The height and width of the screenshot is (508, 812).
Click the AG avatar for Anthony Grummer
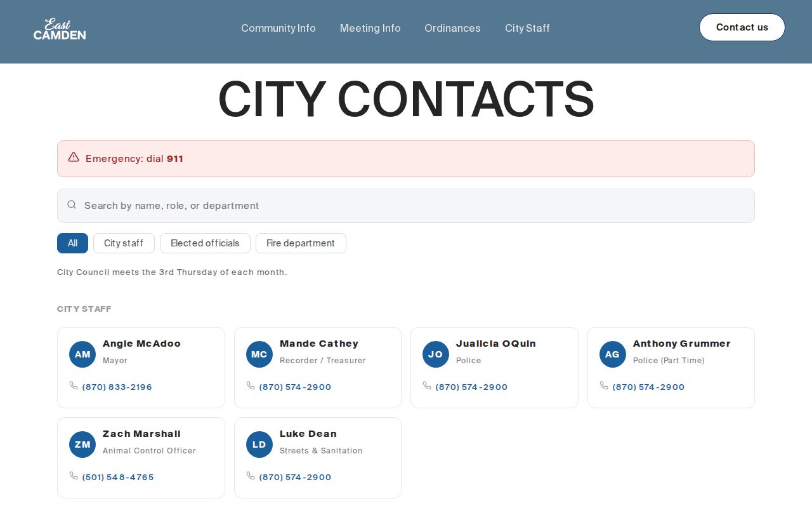point(613,354)
